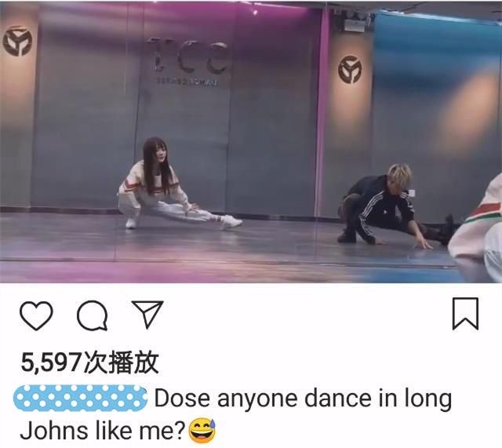Open comments via the speech bubble icon
Image resolution: width=502 pixels, height=448 pixels.
(x=93, y=315)
